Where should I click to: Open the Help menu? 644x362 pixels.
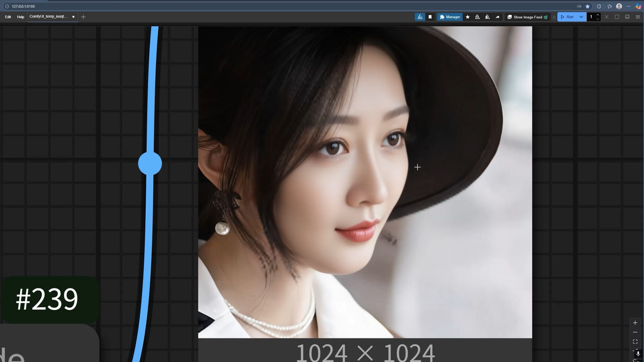pyautogui.click(x=20, y=17)
